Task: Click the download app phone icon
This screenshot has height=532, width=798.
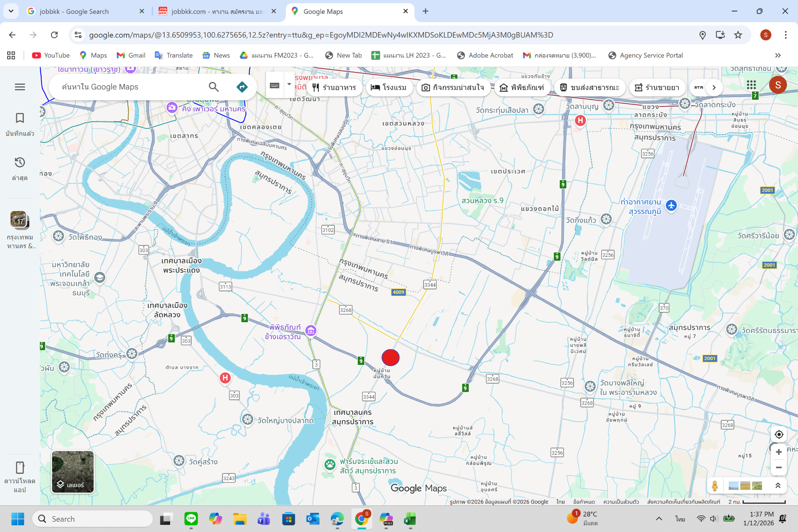Action: 20,468
